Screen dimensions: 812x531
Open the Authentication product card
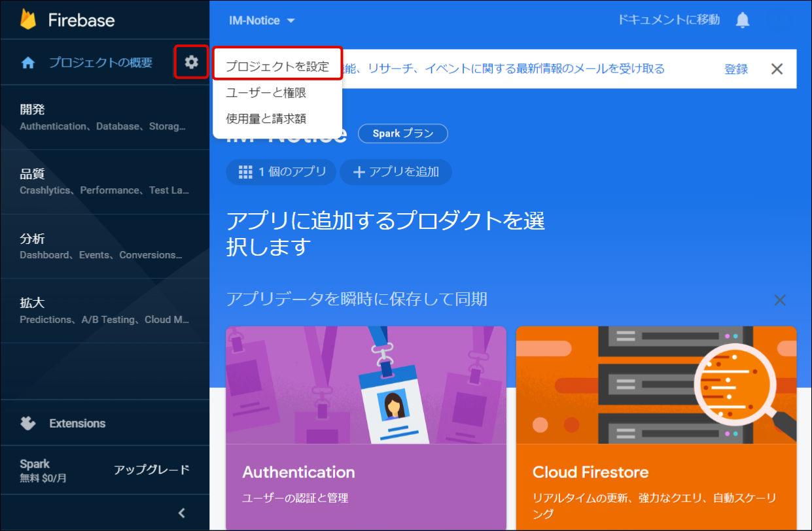point(366,428)
